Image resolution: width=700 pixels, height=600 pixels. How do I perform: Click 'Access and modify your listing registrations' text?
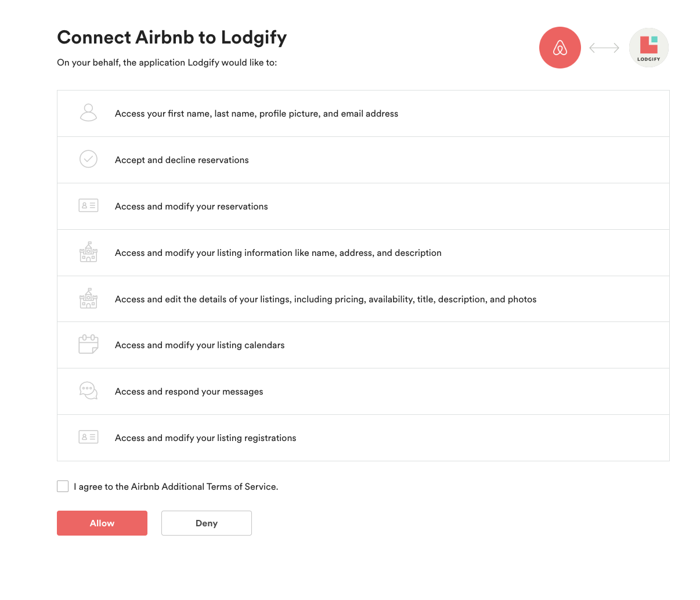pos(205,438)
